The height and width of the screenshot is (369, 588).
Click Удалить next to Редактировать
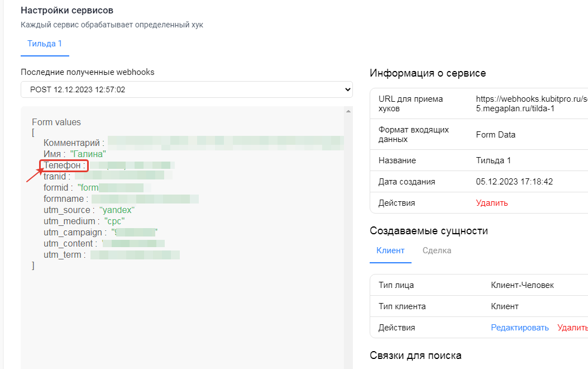572,328
